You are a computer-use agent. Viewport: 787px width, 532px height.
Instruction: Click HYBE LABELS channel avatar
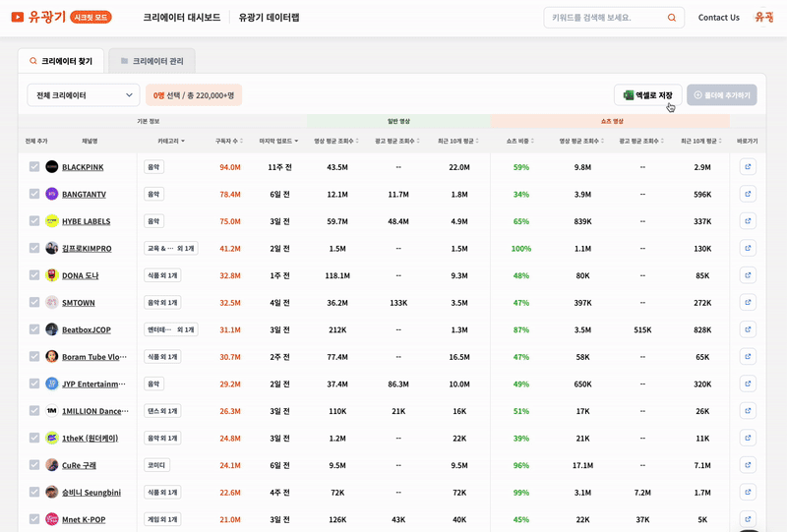click(52, 221)
